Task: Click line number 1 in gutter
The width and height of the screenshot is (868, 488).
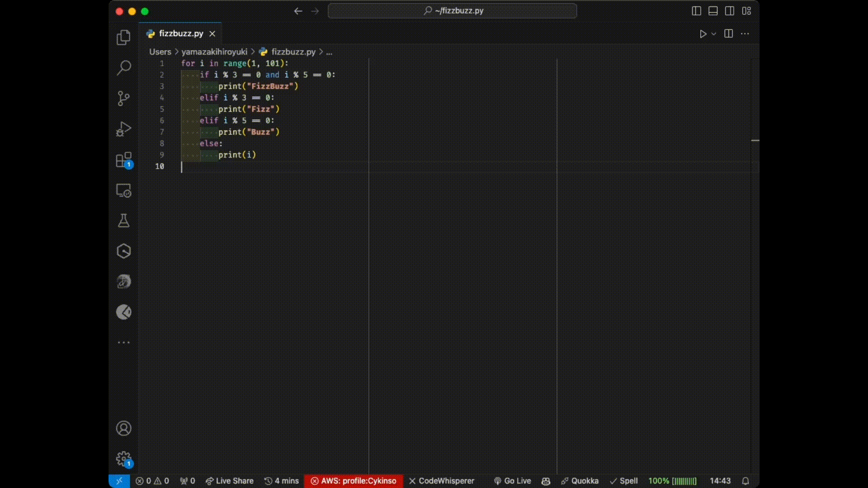Action: (161, 63)
